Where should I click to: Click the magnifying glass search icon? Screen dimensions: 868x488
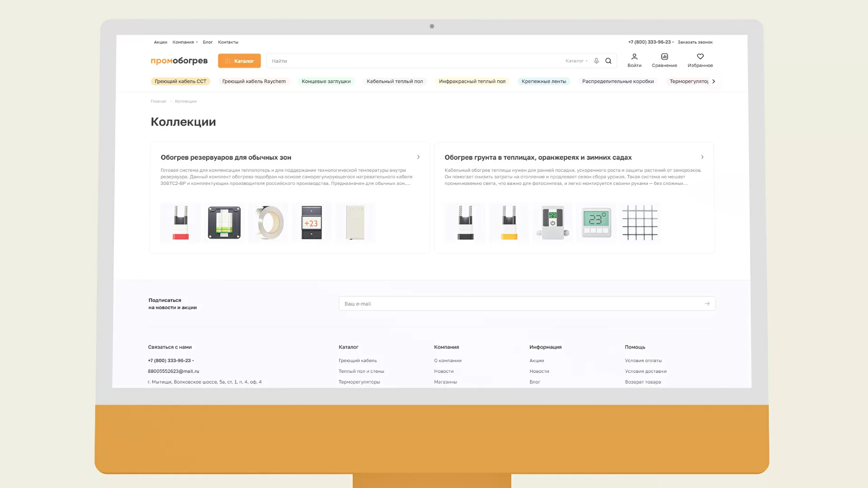coord(609,61)
